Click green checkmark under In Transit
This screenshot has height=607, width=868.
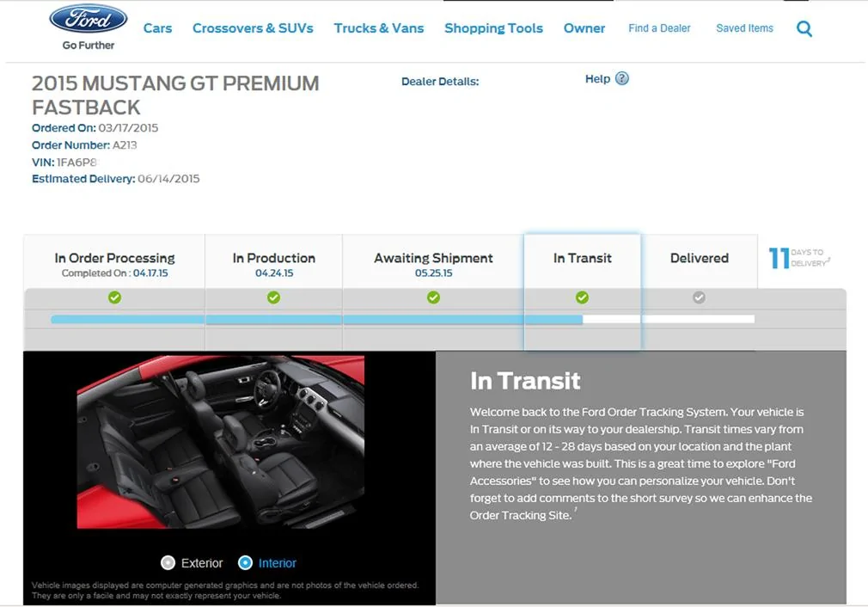(x=582, y=297)
